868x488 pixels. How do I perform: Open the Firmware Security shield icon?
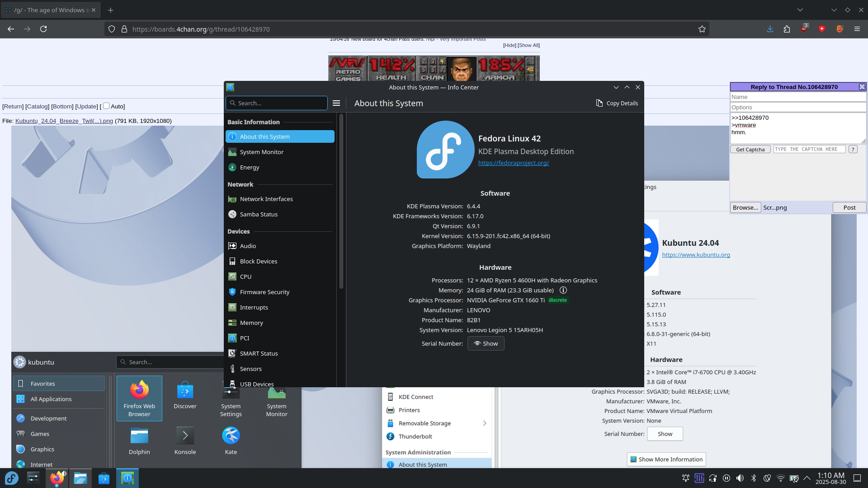click(x=232, y=292)
